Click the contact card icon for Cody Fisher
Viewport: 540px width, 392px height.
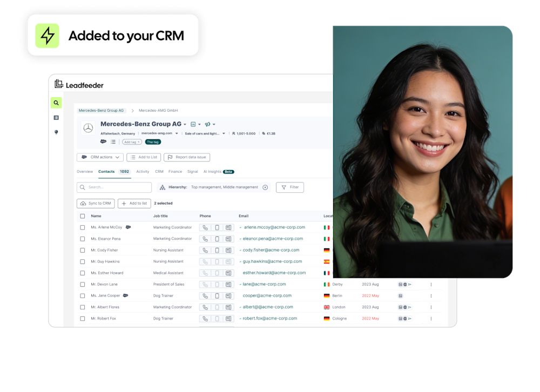click(x=228, y=250)
